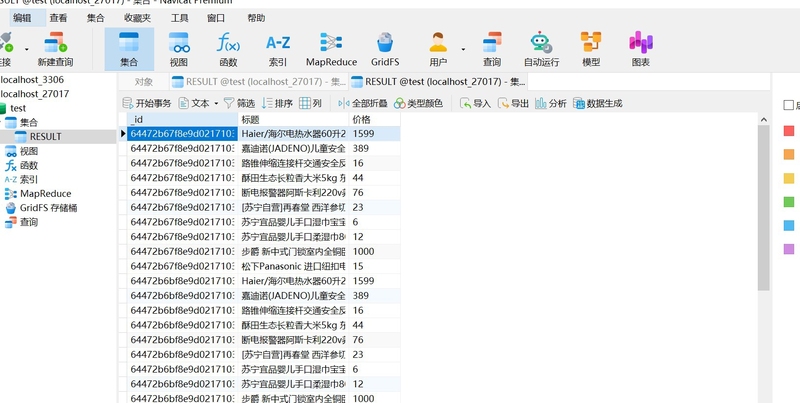Open the Chart (图表) toolbar icon
This screenshot has width=800, height=403.
point(641,49)
